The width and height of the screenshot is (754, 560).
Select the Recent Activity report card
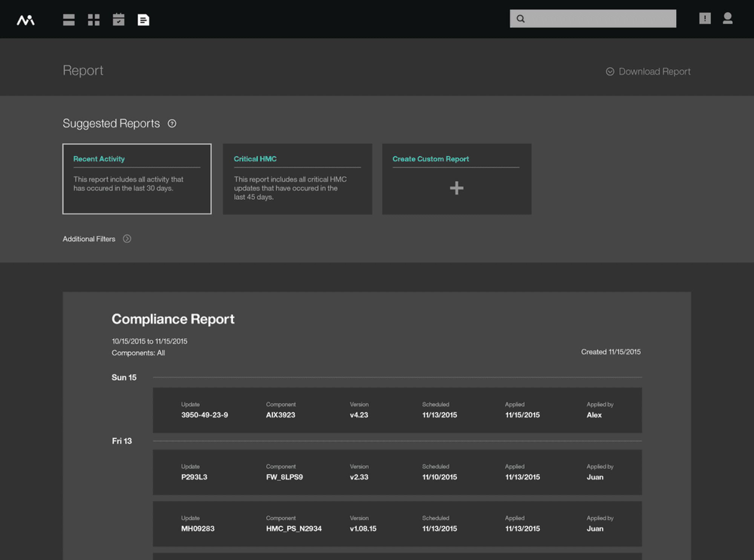point(137,179)
